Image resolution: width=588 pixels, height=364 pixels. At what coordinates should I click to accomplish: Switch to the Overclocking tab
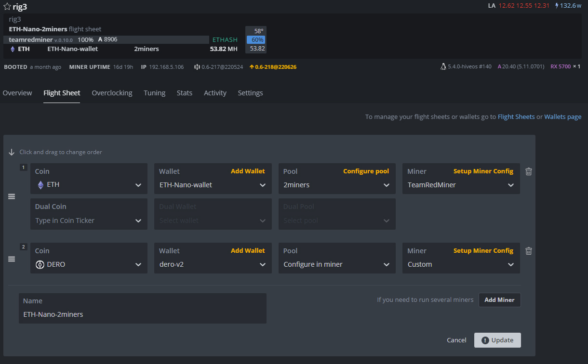coord(112,93)
